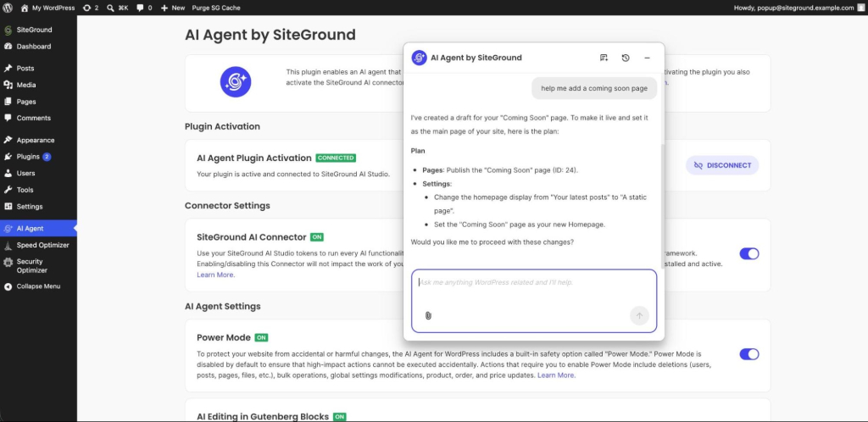Open the ⌘K search in admin bar

click(117, 8)
